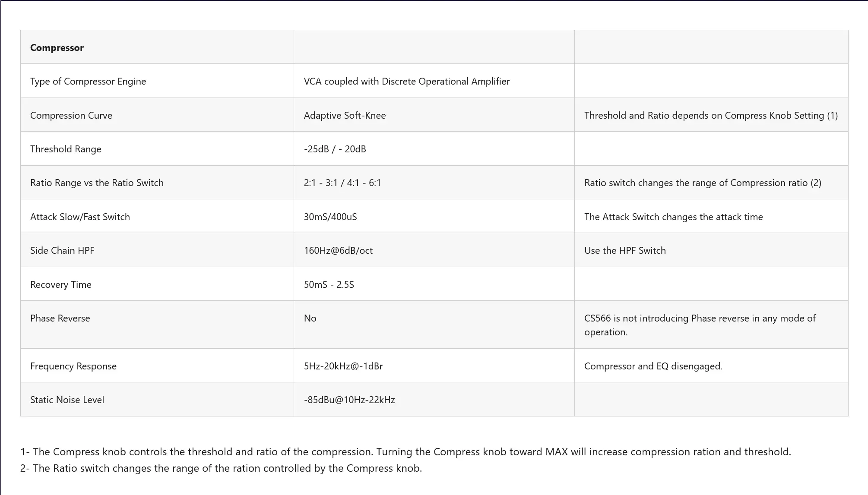This screenshot has height=495, width=868.
Task: Click the -25dB / - 20dB value
Action: [x=335, y=149]
